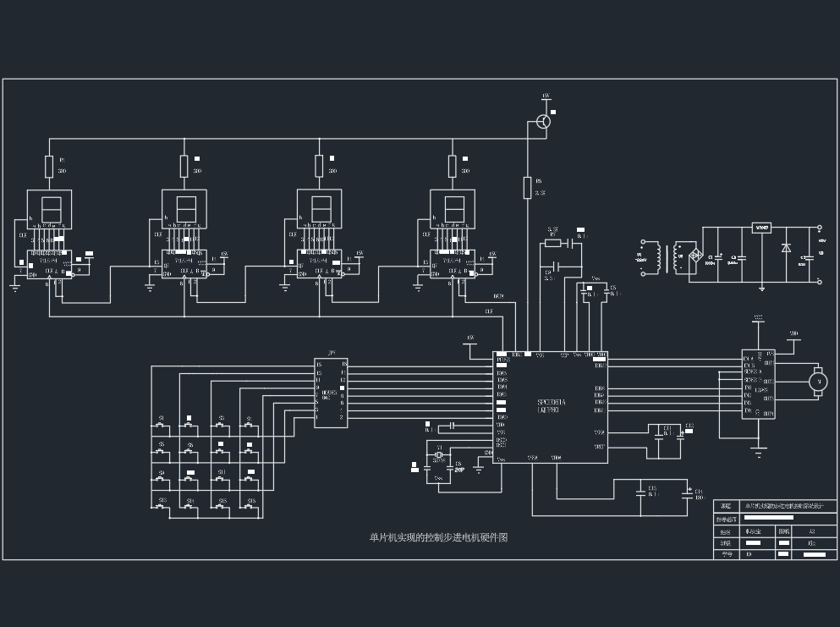Select the L298N motor driver chip block
Screen dimensions: 840x627
(758, 383)
